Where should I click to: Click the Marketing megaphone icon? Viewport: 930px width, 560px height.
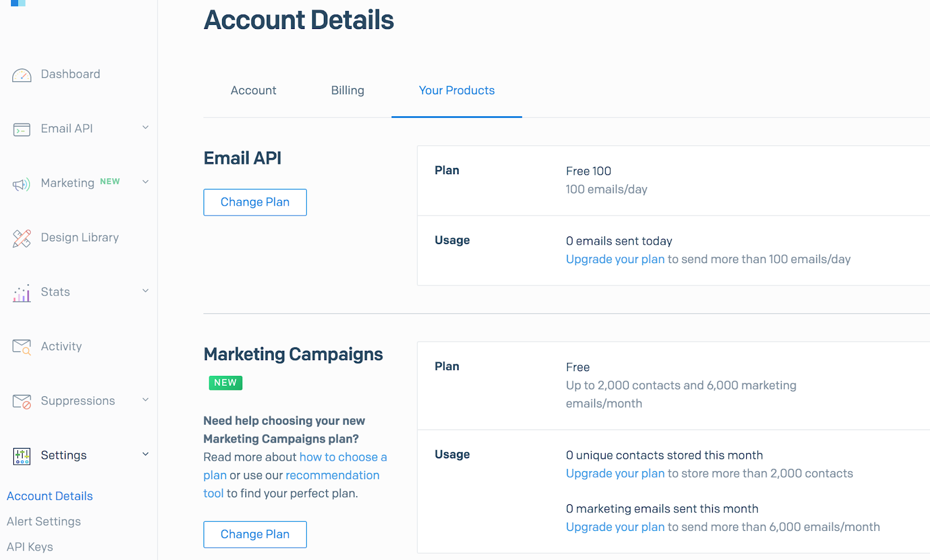point(22,184)
